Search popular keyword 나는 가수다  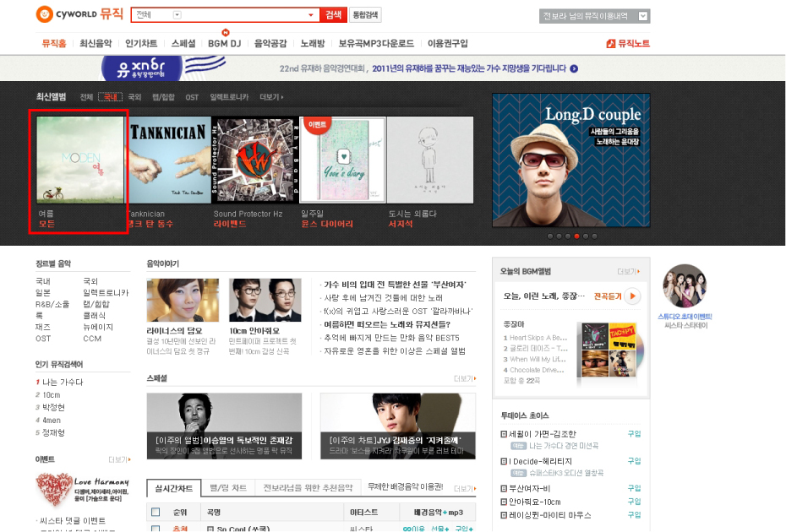63,383
